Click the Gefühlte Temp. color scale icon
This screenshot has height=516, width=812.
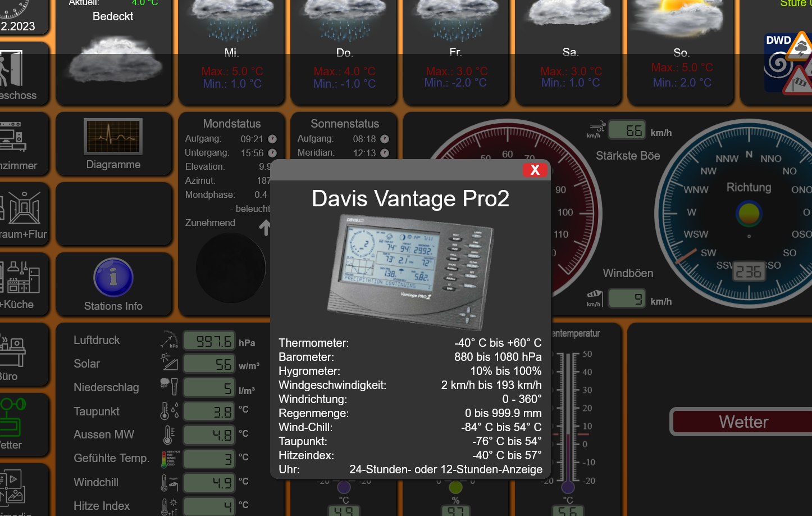click(170, 458)
